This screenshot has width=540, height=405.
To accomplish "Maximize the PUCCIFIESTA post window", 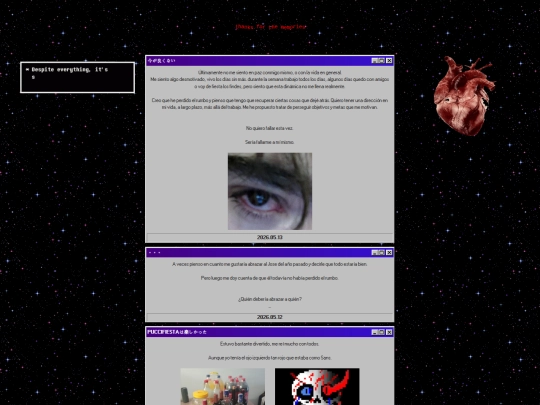I will click(382, 332).
